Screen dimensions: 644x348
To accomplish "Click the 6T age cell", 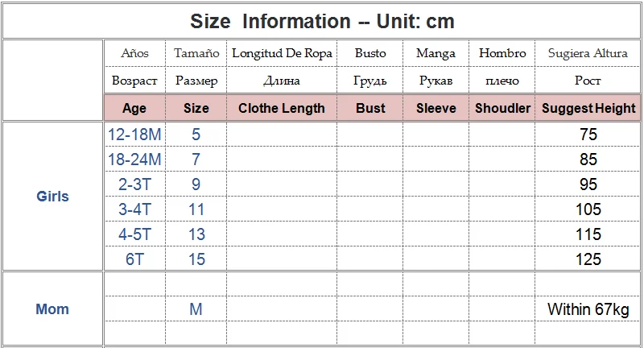I will point(134,259).
